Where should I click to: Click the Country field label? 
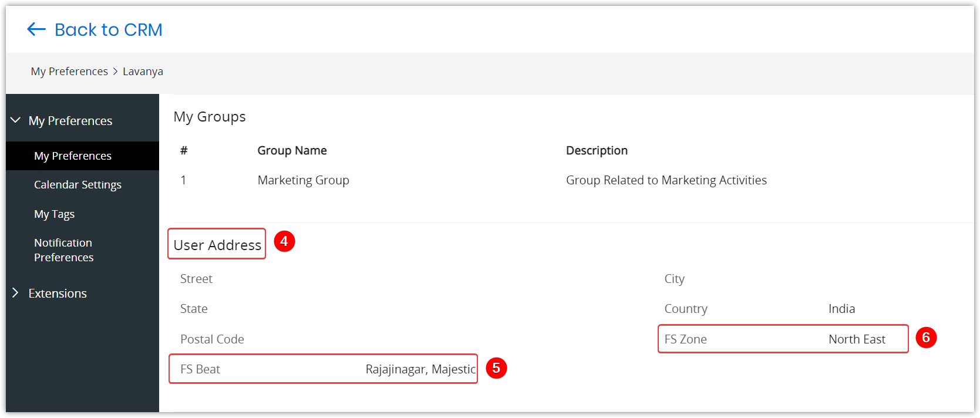[x=686, y=309]
